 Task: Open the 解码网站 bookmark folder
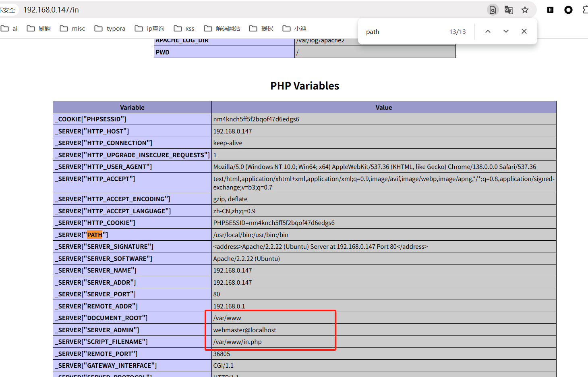222,29
